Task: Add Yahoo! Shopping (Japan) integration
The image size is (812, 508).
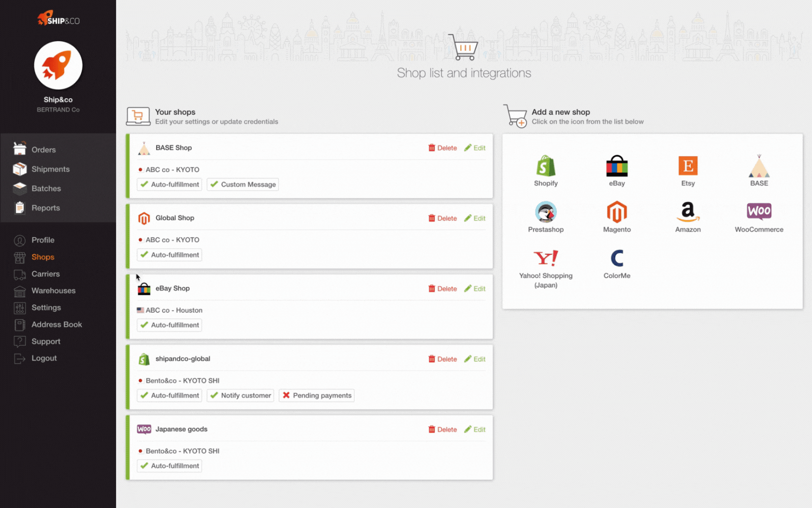Action: (546, 269)
